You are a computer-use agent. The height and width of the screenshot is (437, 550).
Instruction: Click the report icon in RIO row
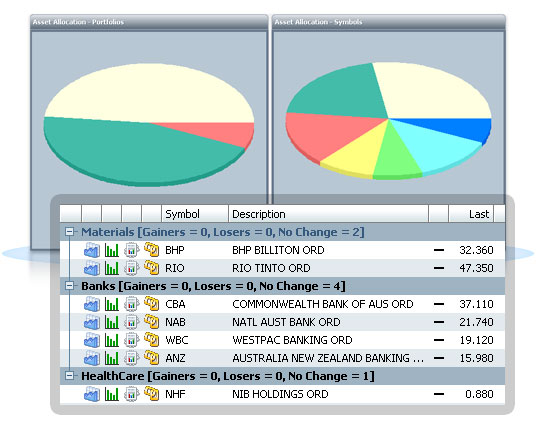click(132, 269)
